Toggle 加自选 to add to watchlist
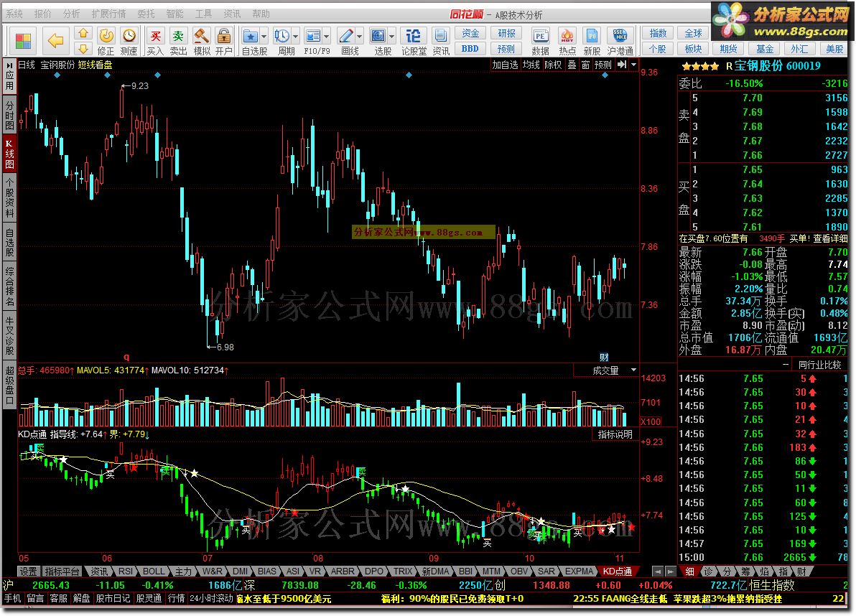Viewport: 856px width, 616px height. click(x=505, y=65)
